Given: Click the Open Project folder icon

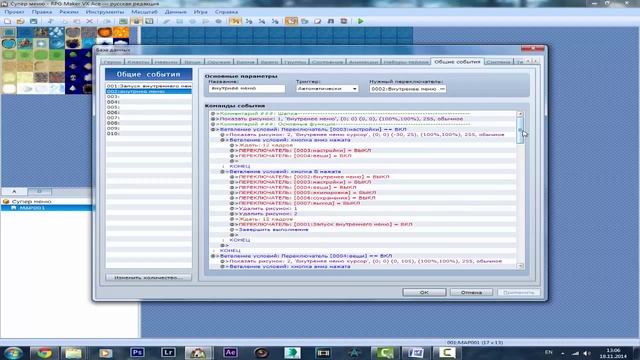Looking at the screenshot, I should [x=20, y=21].
